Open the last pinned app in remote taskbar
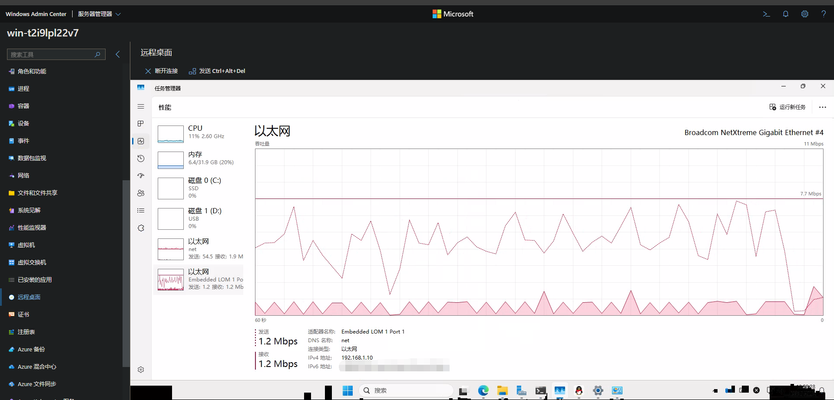This screenshot has width=834, height=400. [x=617, y=390]
